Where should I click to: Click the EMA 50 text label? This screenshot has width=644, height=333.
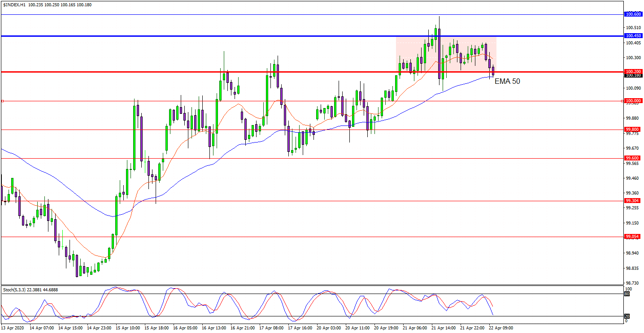click(x=507, y=82)
